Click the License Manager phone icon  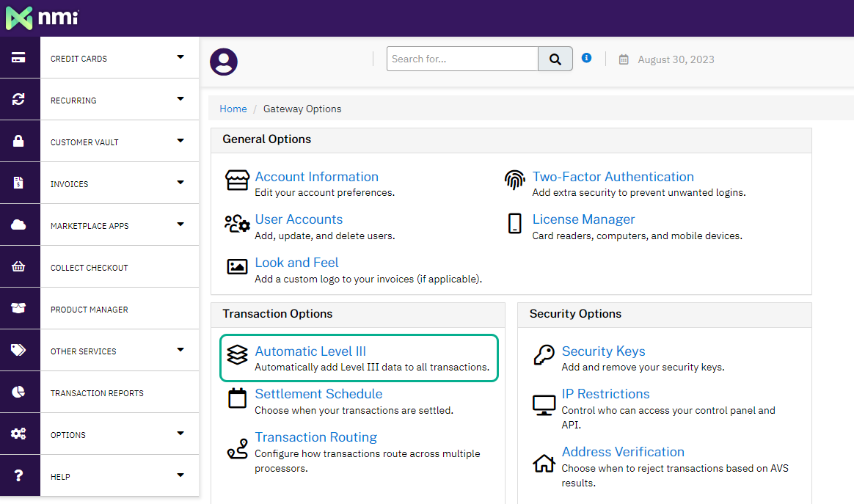point(515,224)
